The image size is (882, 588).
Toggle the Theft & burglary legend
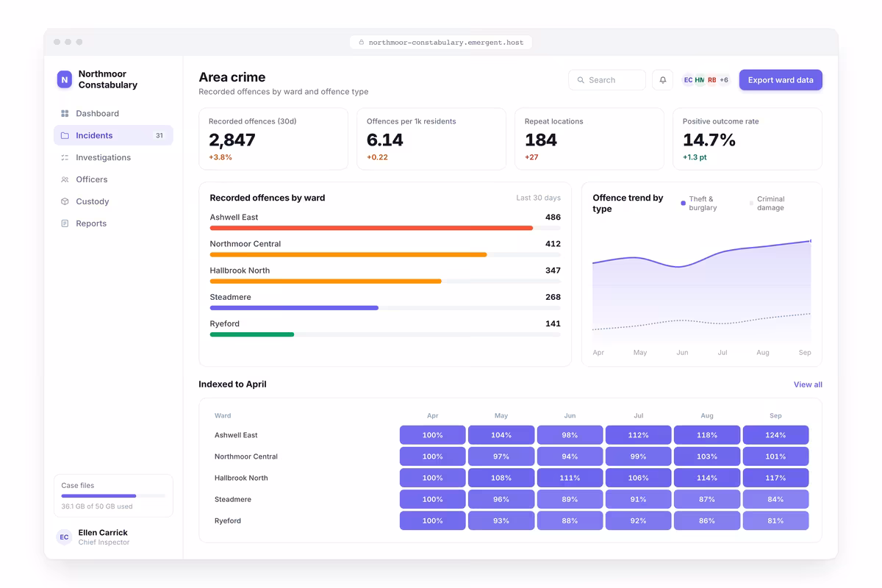[x=698, y=204]
